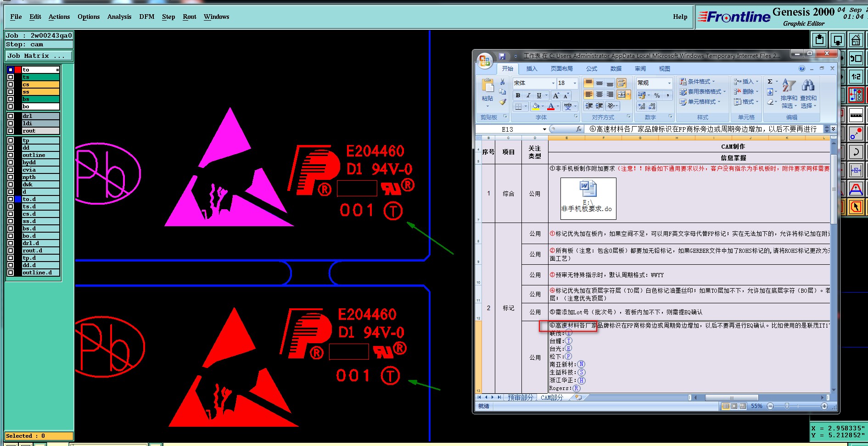Click the Genesis undo rotate arrow icon
Viewport: 868px width, 446px height.
[x=856, y=152]
